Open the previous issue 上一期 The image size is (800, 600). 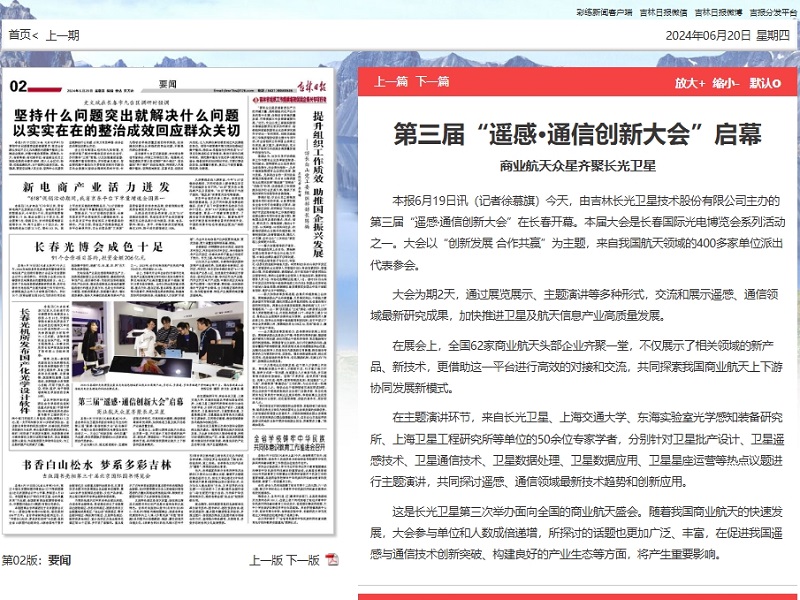[63, 35]
